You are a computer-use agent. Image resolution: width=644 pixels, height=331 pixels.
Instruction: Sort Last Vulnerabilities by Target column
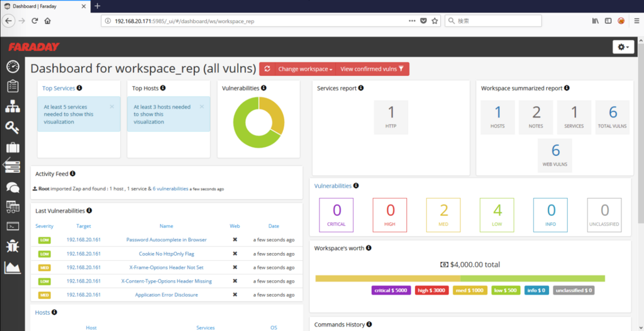coord(84,226)
